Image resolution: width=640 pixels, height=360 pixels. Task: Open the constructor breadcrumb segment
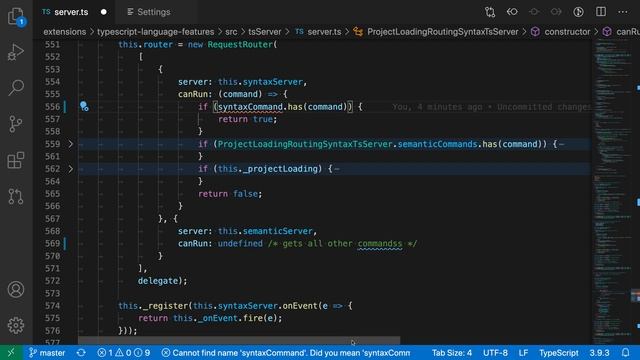[x=561, y=32]
